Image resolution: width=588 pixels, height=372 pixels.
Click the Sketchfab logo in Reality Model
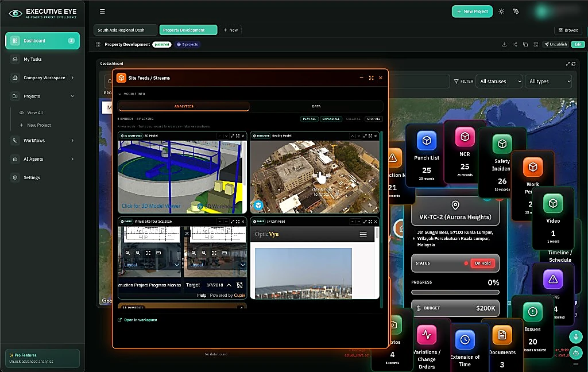coord(258,205)
